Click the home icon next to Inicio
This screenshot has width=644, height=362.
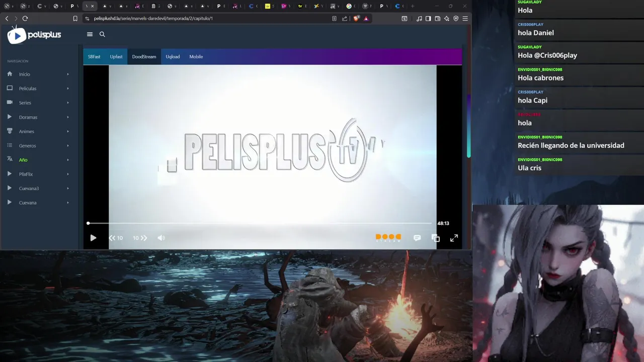10,74
